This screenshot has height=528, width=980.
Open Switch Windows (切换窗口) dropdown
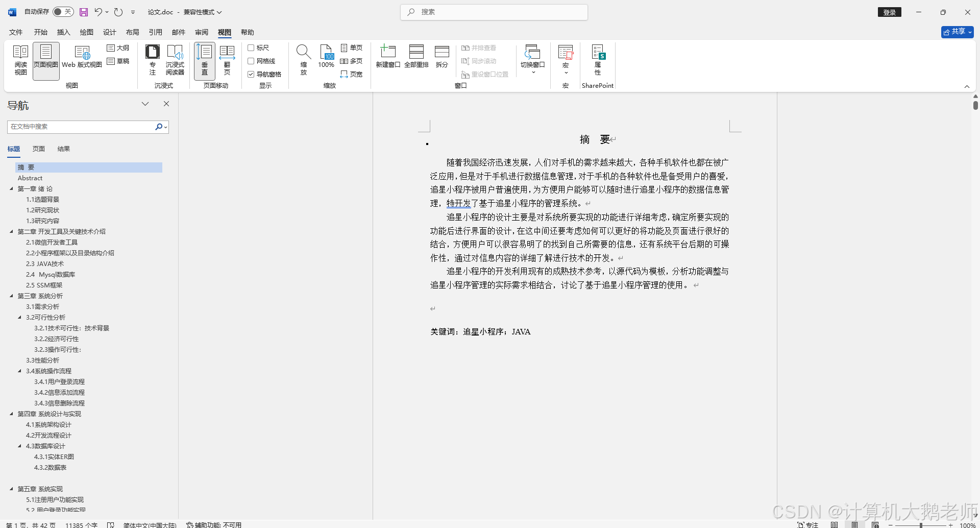(x=533, y=60)
